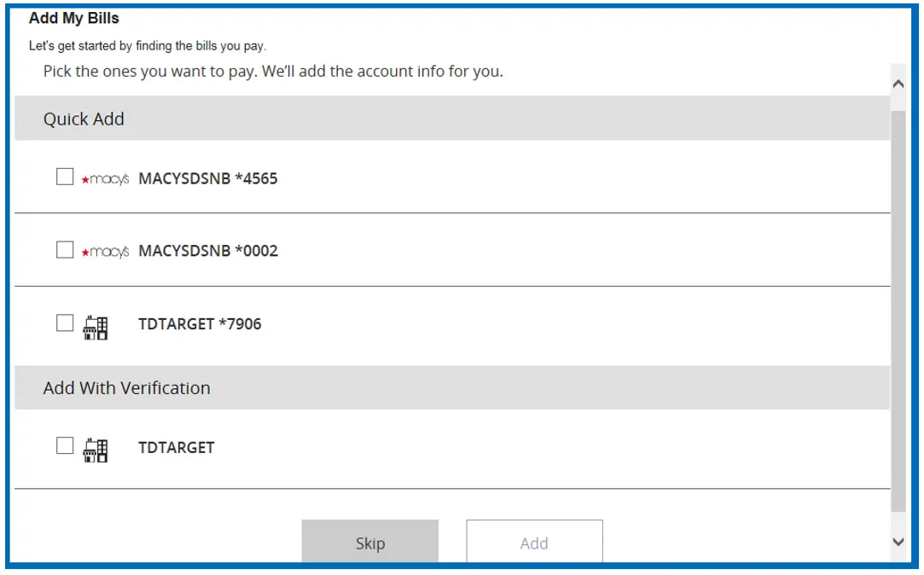Click the Quick Add section header
This screenshot has height=575, width=924.
pyautogui.click(x=84, y=119)
